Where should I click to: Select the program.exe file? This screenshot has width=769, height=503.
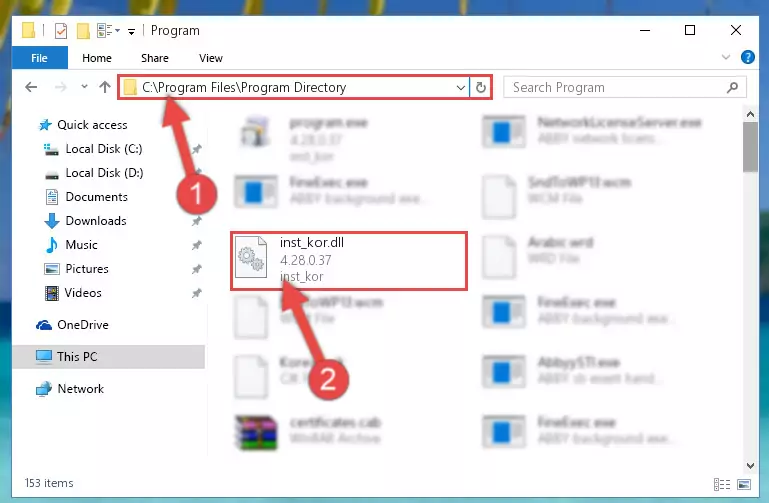[304, 139]
